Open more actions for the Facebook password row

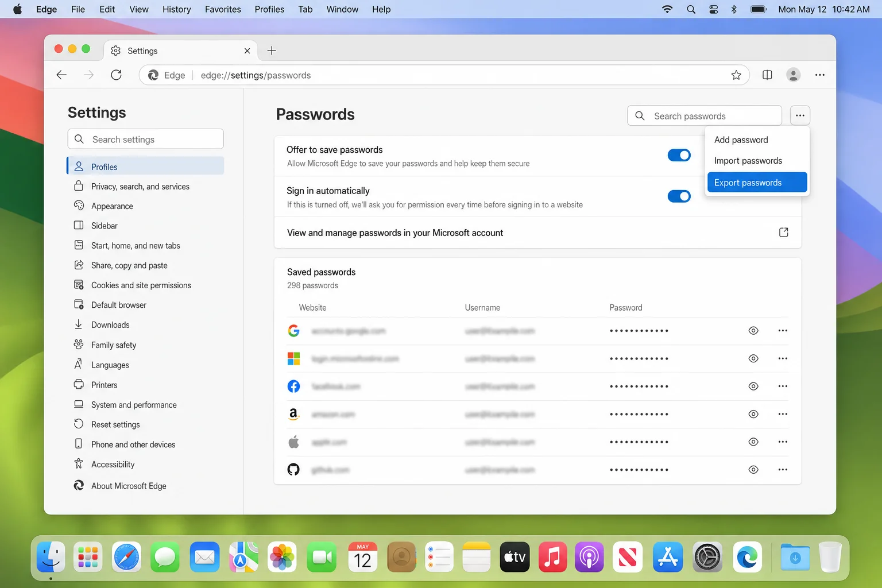click(x=783, y=386)
